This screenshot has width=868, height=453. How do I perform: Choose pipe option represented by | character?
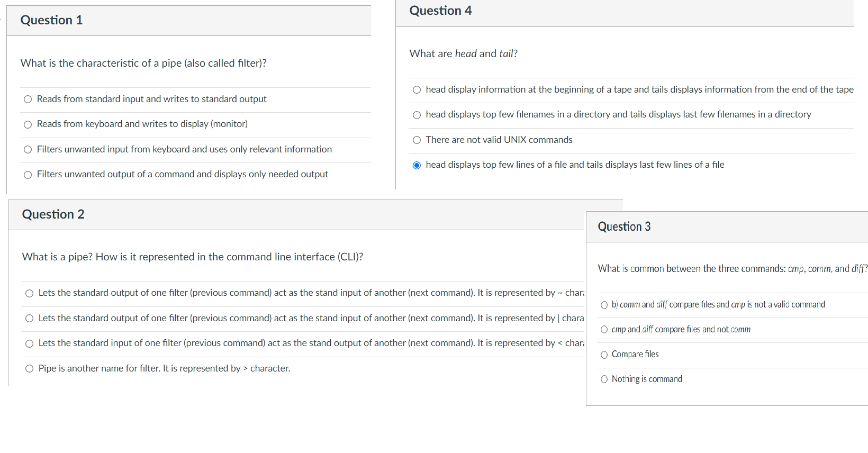pyautogui.click(x=30, y=319)
